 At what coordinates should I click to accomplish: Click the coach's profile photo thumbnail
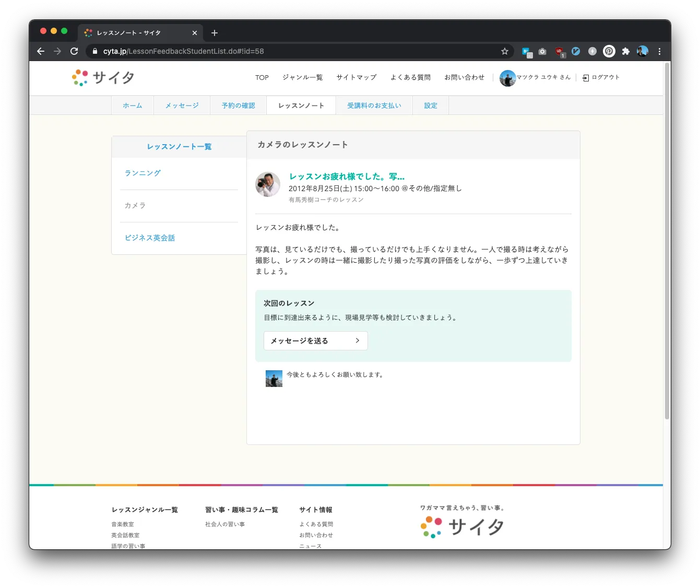pyautogui.click(x=268, y=185)
